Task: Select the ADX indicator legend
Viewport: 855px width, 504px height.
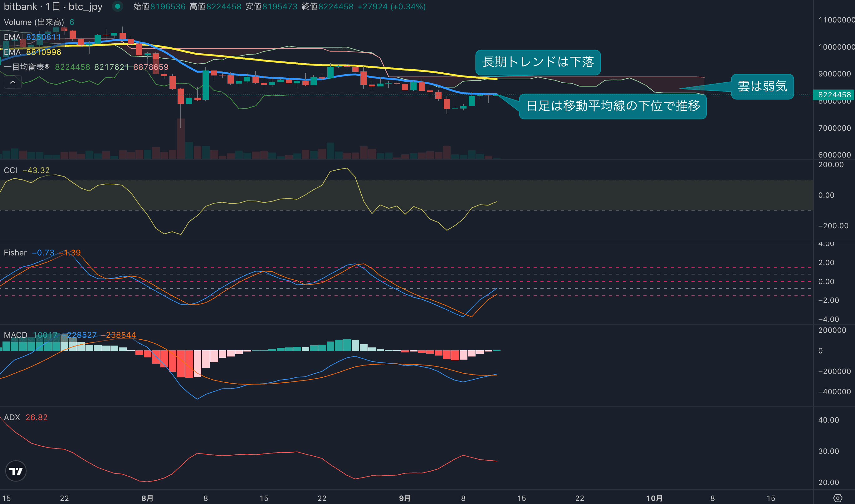Action: [x=12, y=417]
